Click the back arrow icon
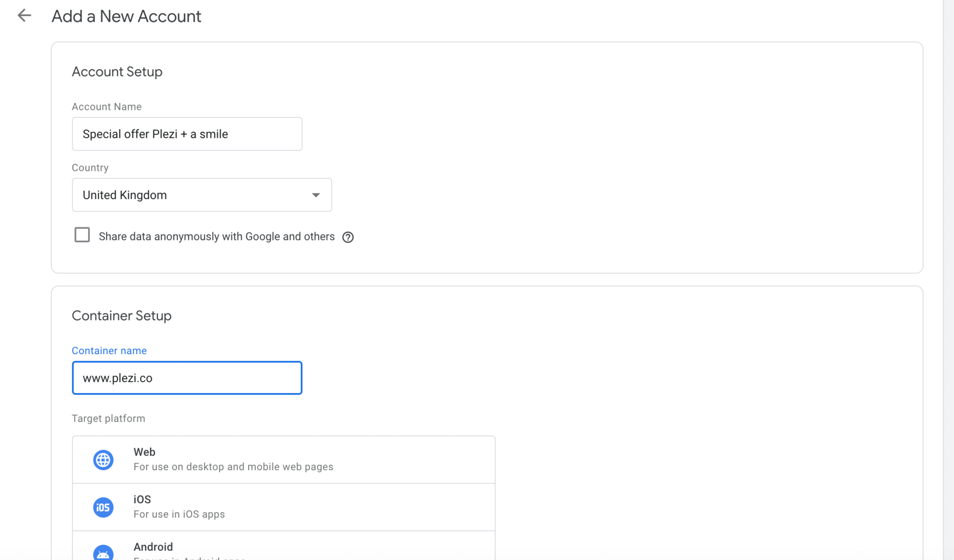Viewport: 954px width, 560px height. pos(24,15)
